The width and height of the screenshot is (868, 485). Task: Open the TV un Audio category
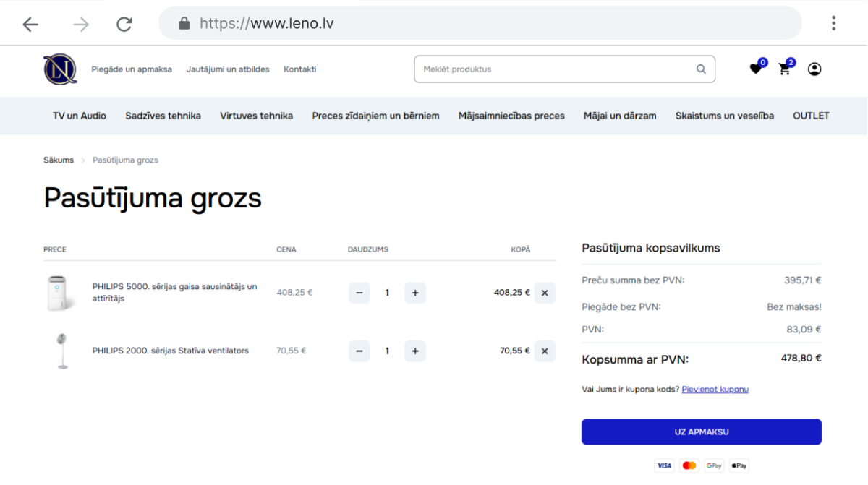[80, 116]
